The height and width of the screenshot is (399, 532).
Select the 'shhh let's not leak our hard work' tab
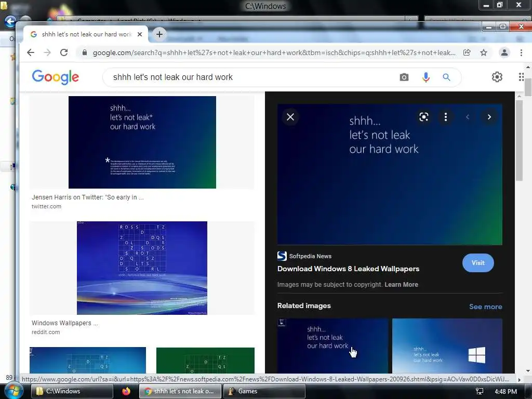pos(86,34)
